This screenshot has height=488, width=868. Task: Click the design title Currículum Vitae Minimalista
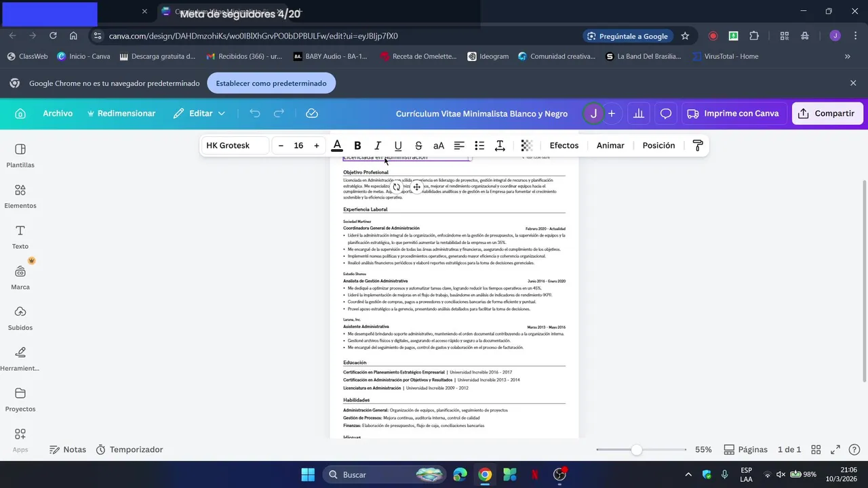(x=481, y=114)
